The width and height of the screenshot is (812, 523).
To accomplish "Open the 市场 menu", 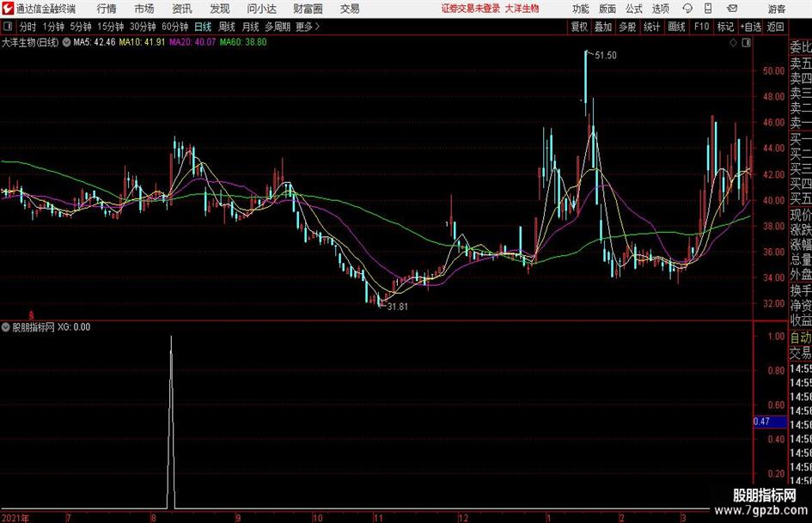I will (x=144, y=9).
